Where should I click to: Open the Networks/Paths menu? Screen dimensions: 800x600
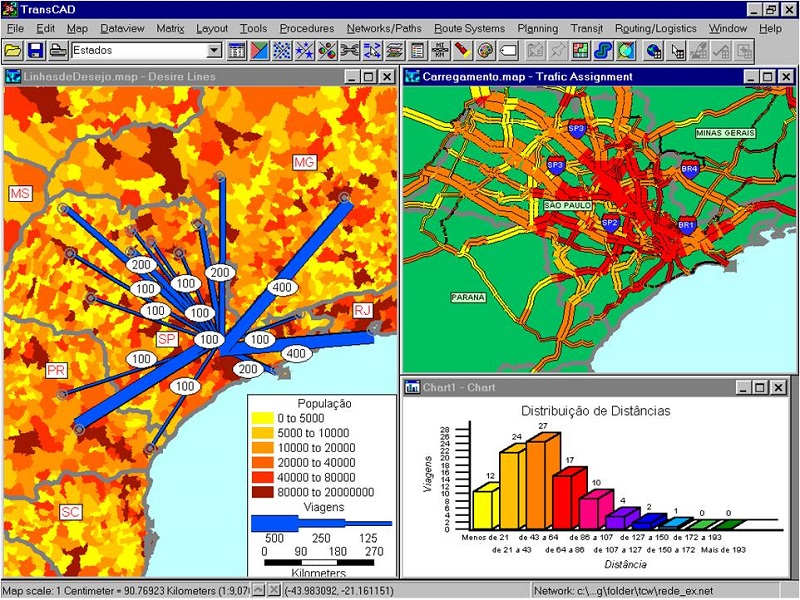(x=384, y=29)
